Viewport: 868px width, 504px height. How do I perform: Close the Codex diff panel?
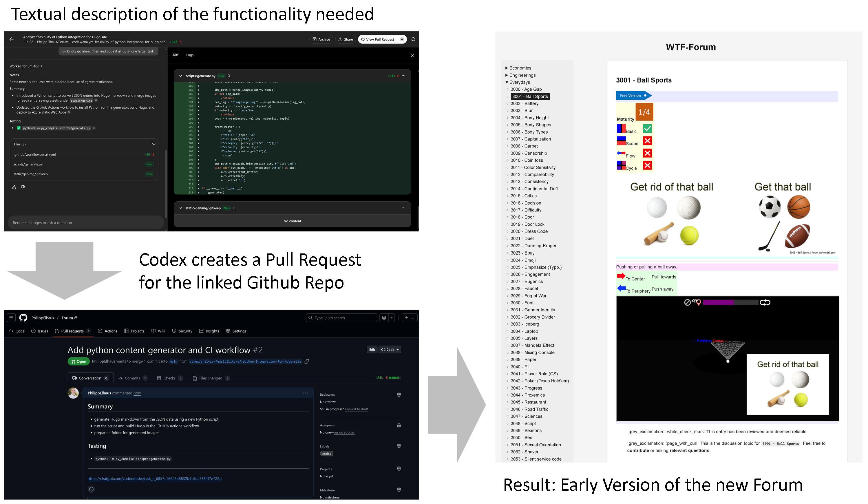412,55
